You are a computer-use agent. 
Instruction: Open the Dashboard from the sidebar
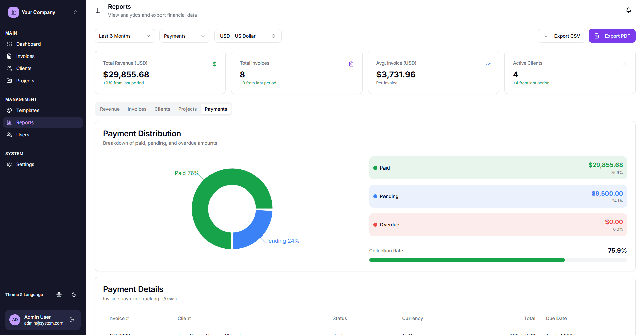[x=28, y=44]
